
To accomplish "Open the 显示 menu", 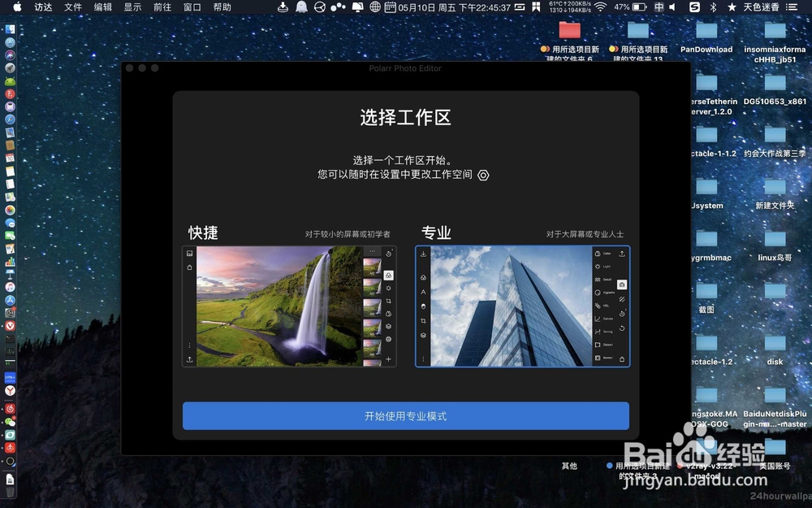I will pos(132,7).
